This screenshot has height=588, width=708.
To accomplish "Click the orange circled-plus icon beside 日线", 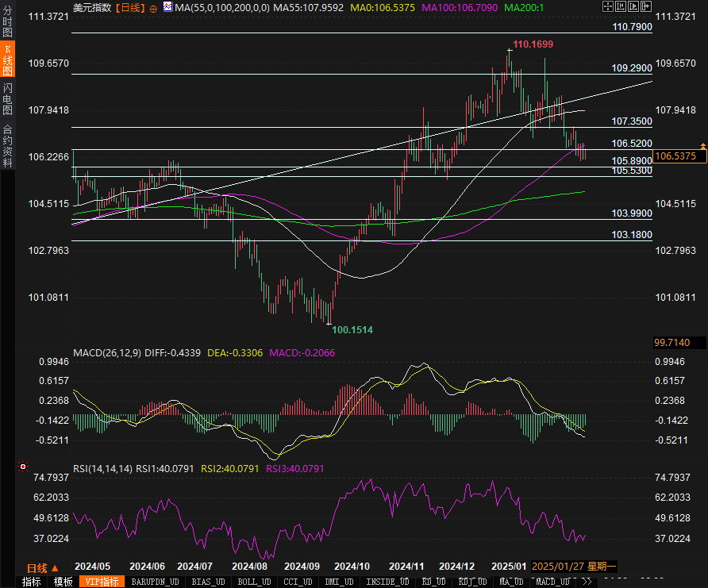I will tap(153, 8).
